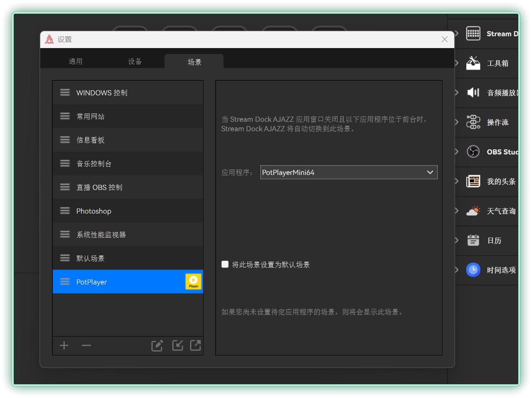Click the add scene plus icon
The width and height of the screenshot is (532, 398).
pyautogui.click(x=64, y=346)
